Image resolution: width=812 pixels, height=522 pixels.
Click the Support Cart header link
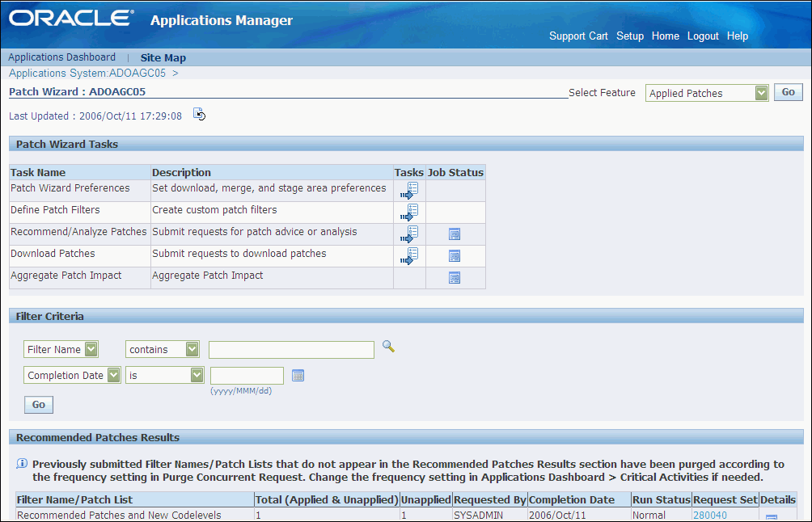(578, 36)
